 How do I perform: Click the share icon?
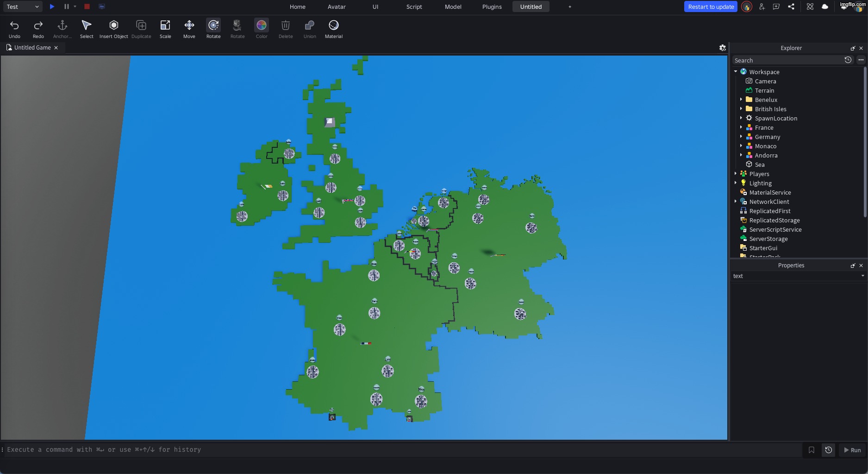791,6
